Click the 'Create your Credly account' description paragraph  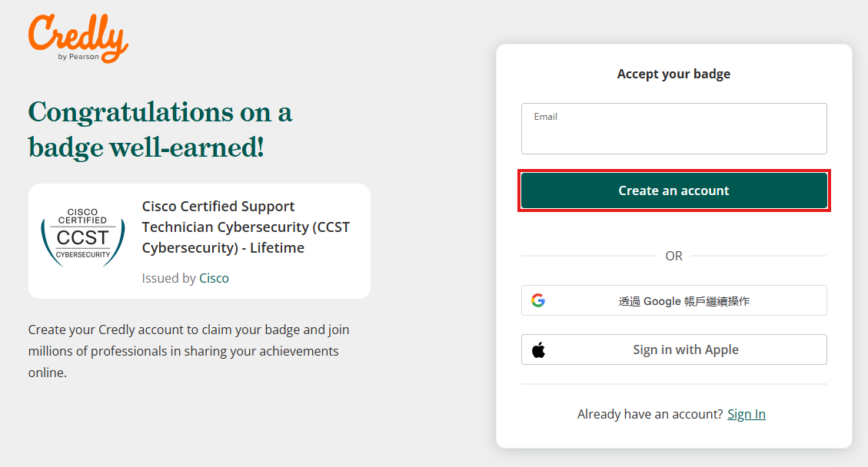click(x=188, y=351)
